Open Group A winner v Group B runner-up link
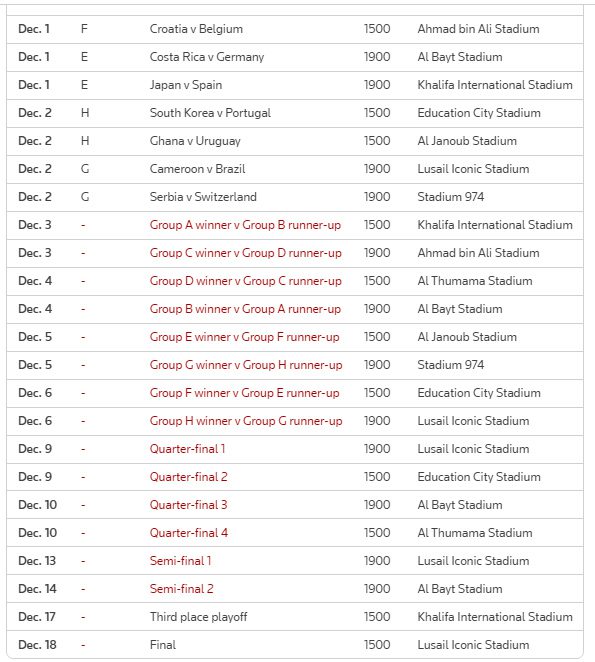 tap(245, 225)
